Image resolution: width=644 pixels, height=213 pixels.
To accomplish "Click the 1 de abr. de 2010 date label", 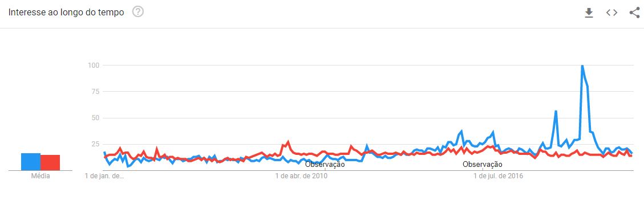I will pos(301,176).
